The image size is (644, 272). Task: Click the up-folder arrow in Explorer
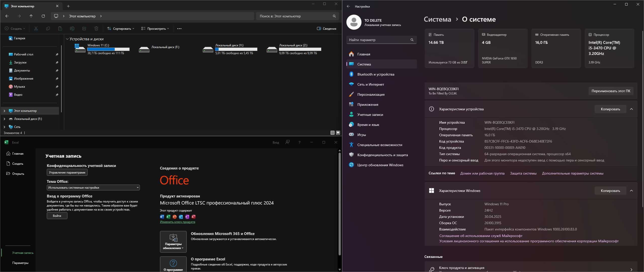pyautogui.click(x=31, y=16)
